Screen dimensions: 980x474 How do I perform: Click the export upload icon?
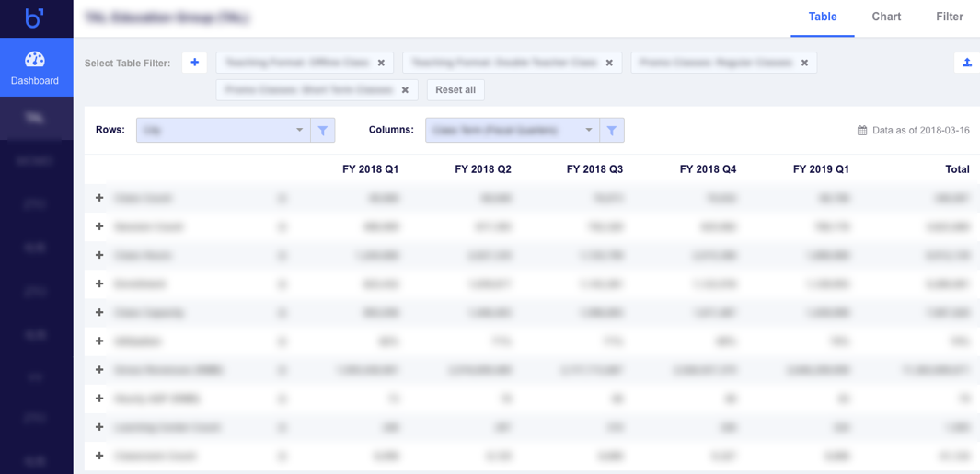[x=966, y=63]
